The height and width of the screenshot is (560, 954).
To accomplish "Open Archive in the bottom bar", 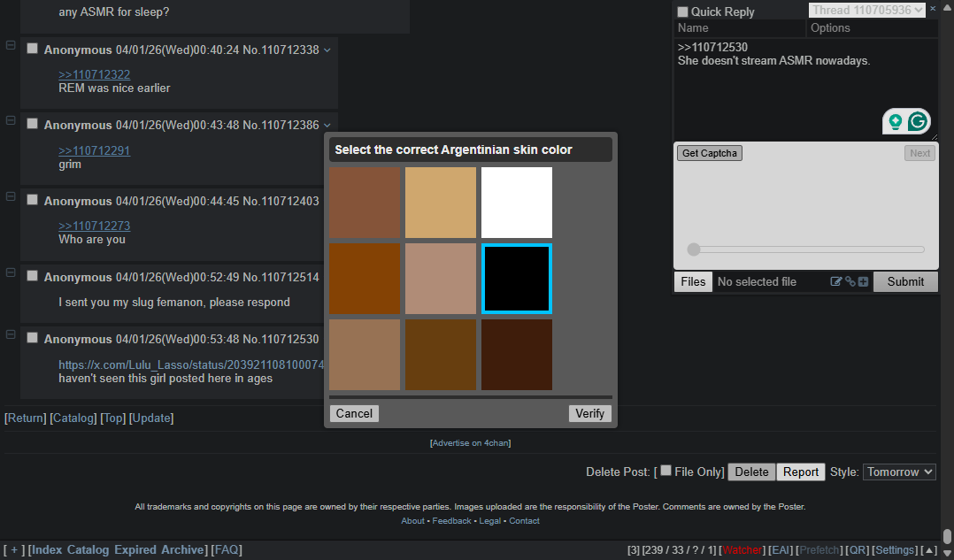I will click(182, 549).
